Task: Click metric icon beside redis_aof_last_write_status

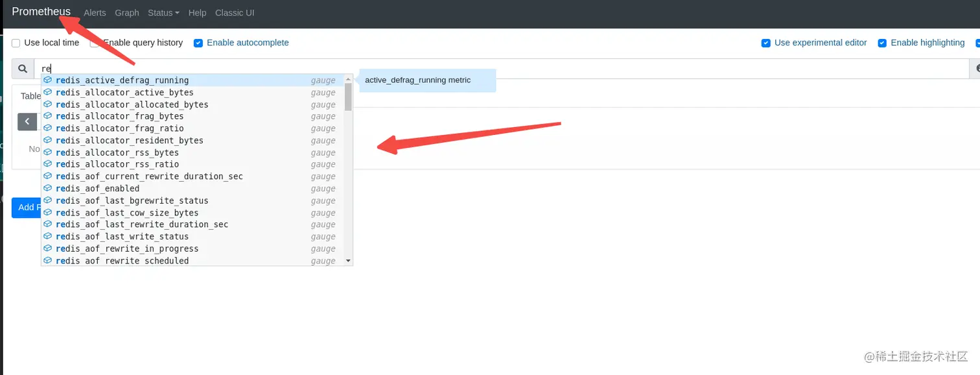Action: 48,237
